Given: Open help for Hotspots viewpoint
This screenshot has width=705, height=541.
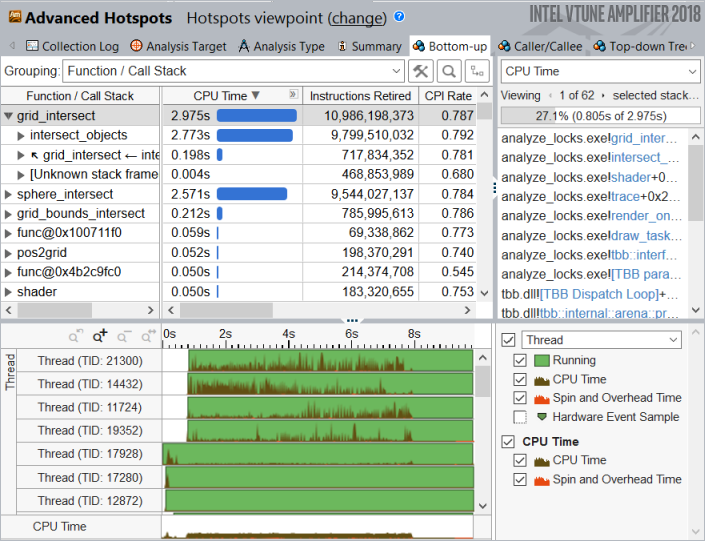Looking at the screenshot, I should point(399,17).
